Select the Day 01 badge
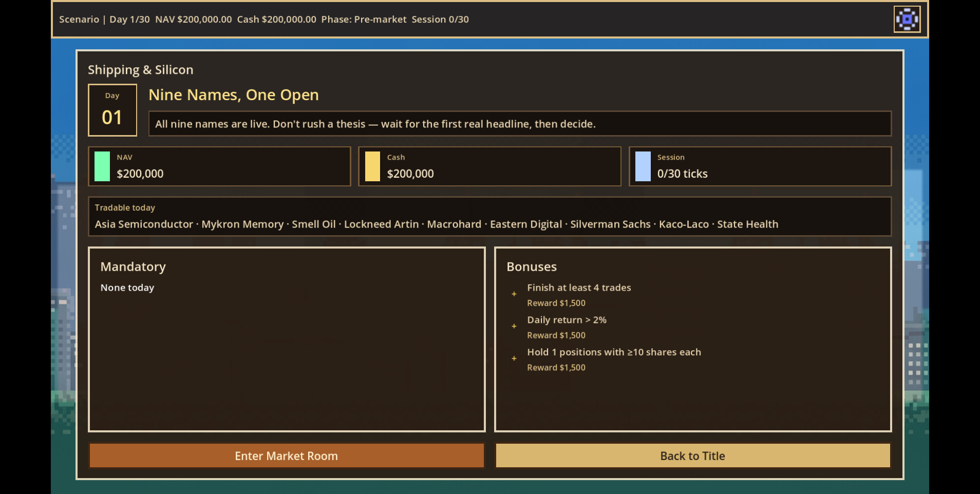 point(112,110)
